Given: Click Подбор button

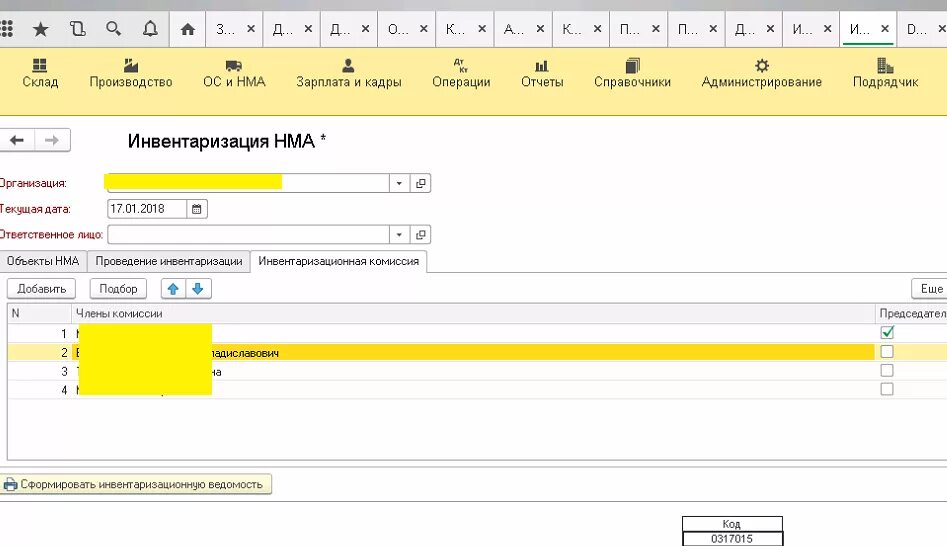Looking at the screenshot, I should (118, 289).
